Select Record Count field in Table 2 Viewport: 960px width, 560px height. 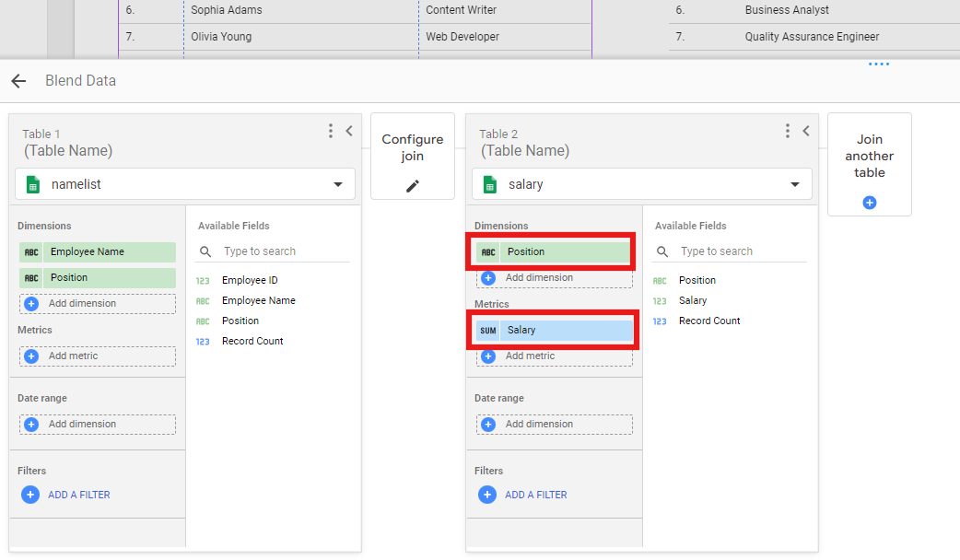(708, 321)
